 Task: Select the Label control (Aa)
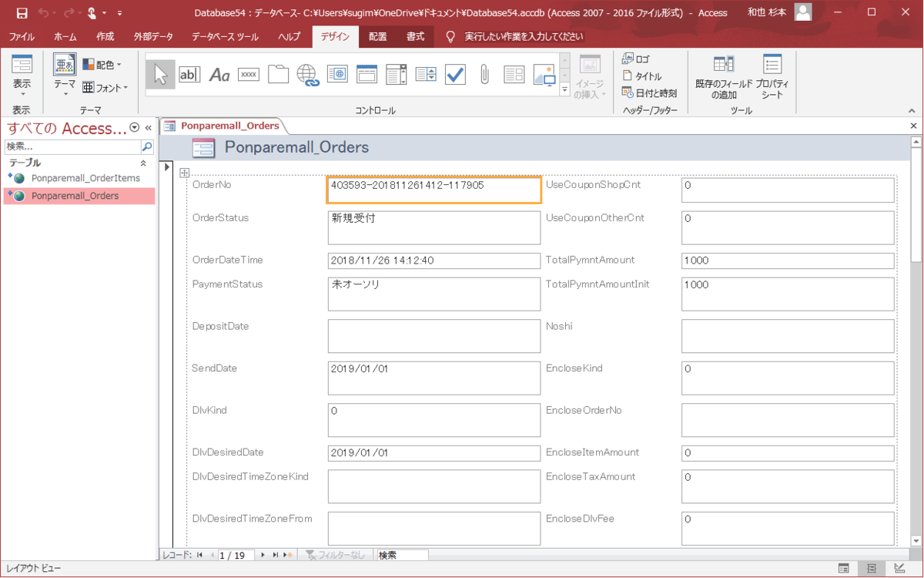pyautogui.click(x=219, y=74)
